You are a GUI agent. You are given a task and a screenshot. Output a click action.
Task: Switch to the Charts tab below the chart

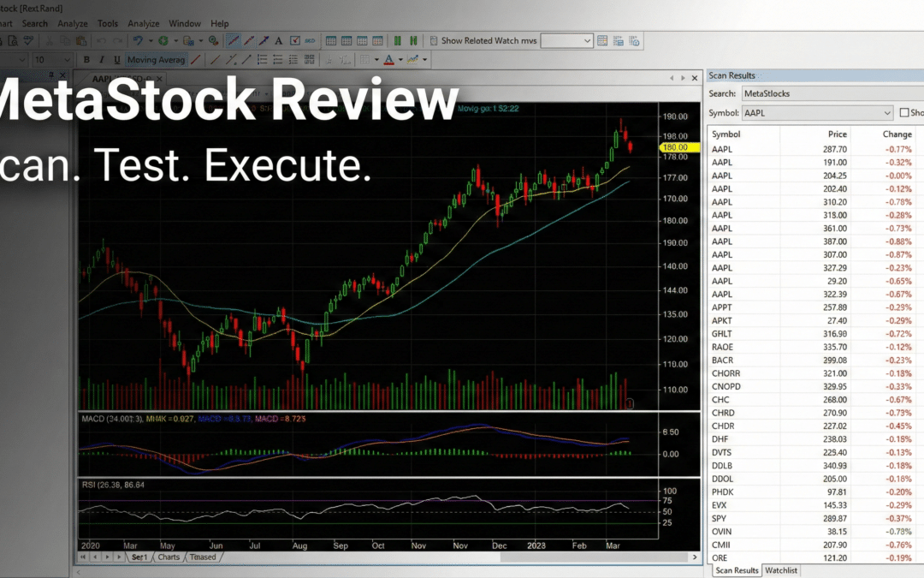coord(169,557)
